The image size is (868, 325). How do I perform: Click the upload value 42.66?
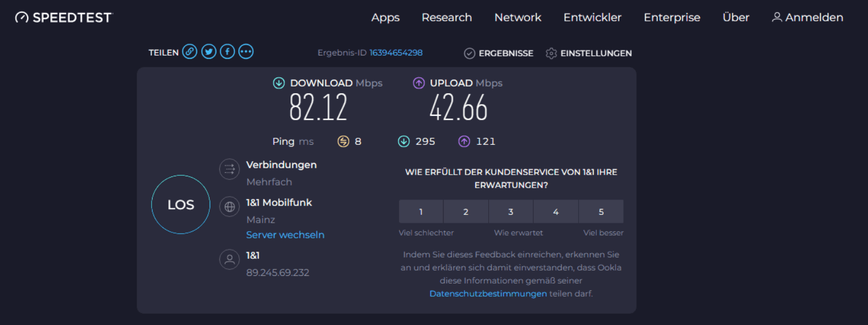(x=458, y=107)
